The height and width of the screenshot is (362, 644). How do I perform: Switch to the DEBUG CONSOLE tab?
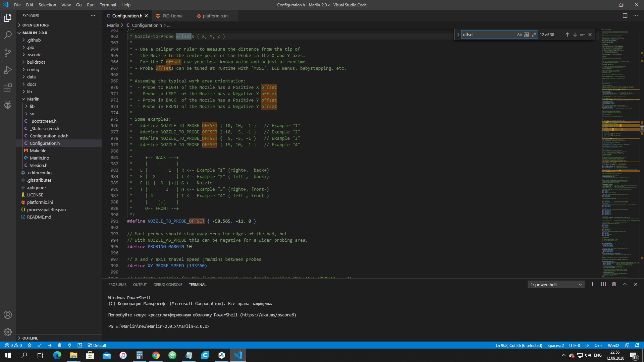click(x=168, y=285)
